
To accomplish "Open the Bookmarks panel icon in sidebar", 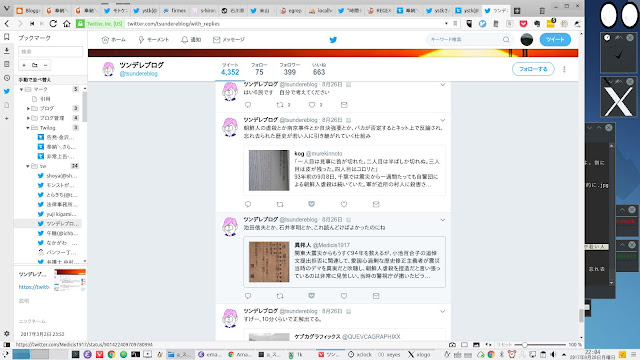I will point(7,37).
